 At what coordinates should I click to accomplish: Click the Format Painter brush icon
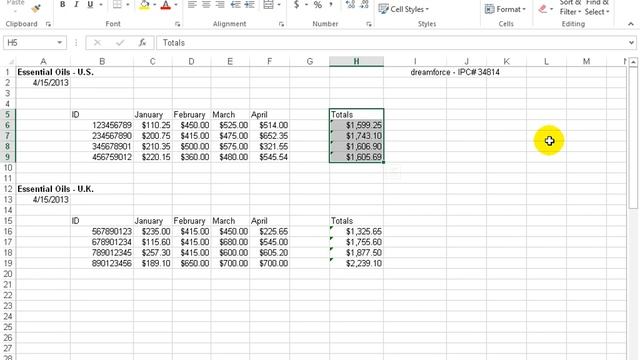[x=36, y=8]
